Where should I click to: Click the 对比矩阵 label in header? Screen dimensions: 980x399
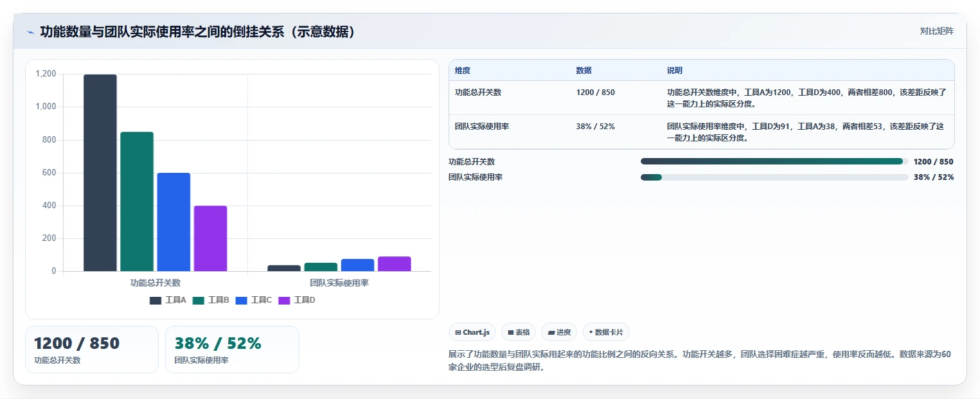[936, 31]
